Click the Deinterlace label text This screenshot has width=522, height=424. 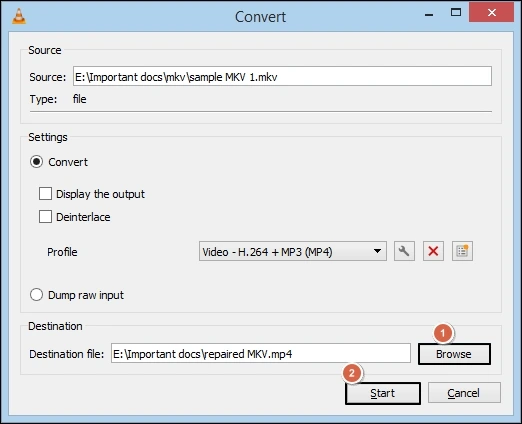tap(83, 217)
